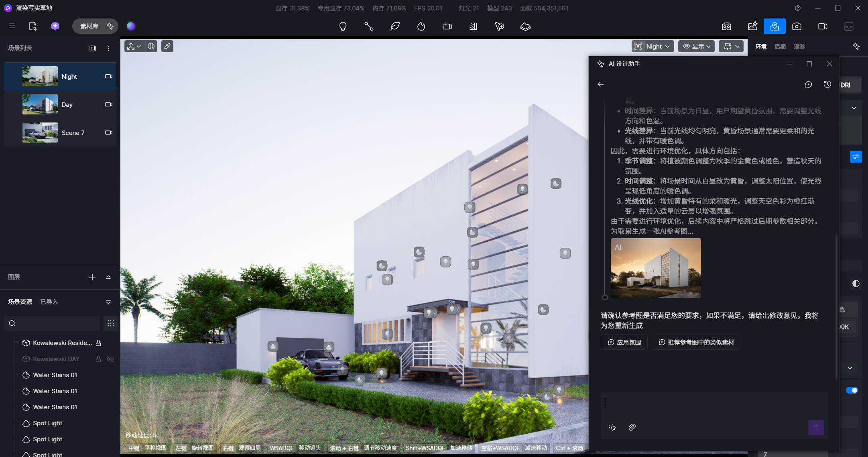
Task: Add new scene in scene list
Action: point(92,48)
